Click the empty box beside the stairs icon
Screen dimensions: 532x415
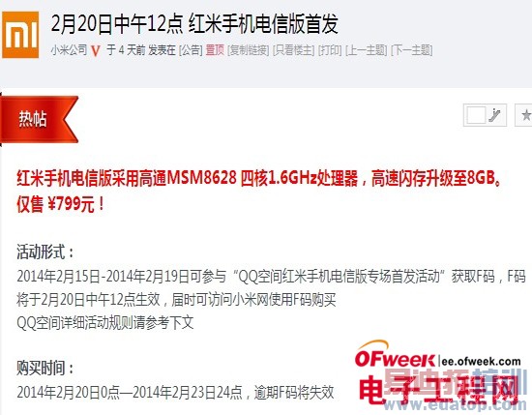tap(476, 115)
